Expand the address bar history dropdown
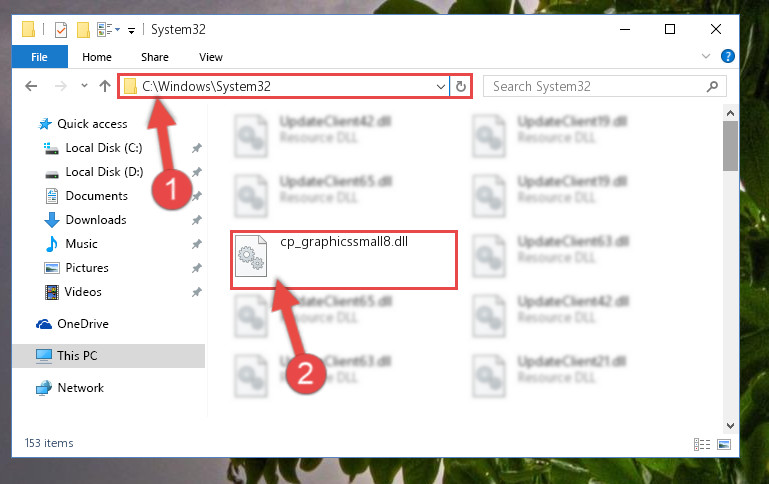Viewport: 769px width, 484px height. 440,87
